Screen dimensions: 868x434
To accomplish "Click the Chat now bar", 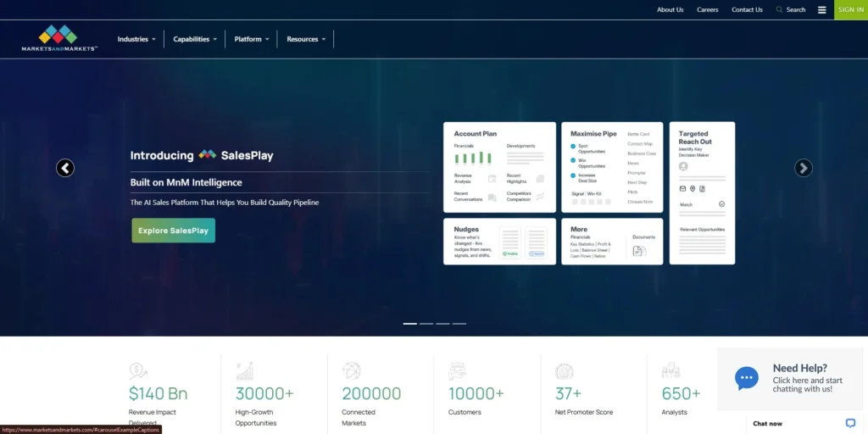I will click(x=804, y=424).
